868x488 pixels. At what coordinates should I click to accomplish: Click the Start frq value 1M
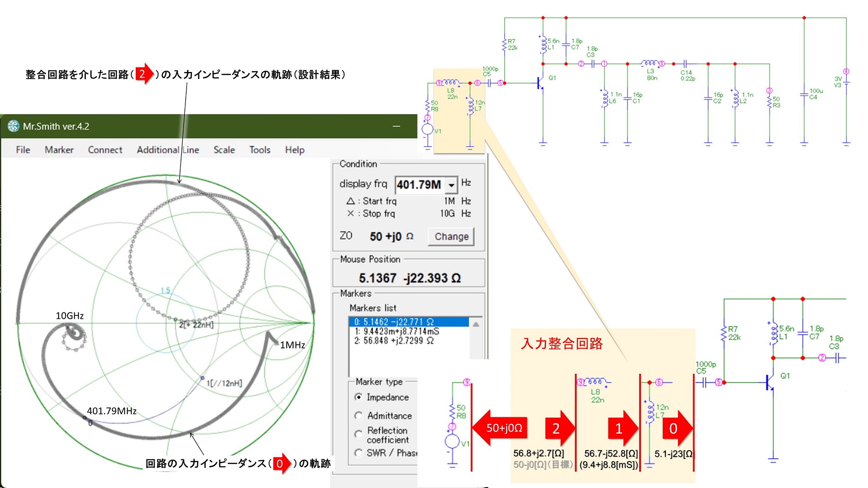point(449,201)
